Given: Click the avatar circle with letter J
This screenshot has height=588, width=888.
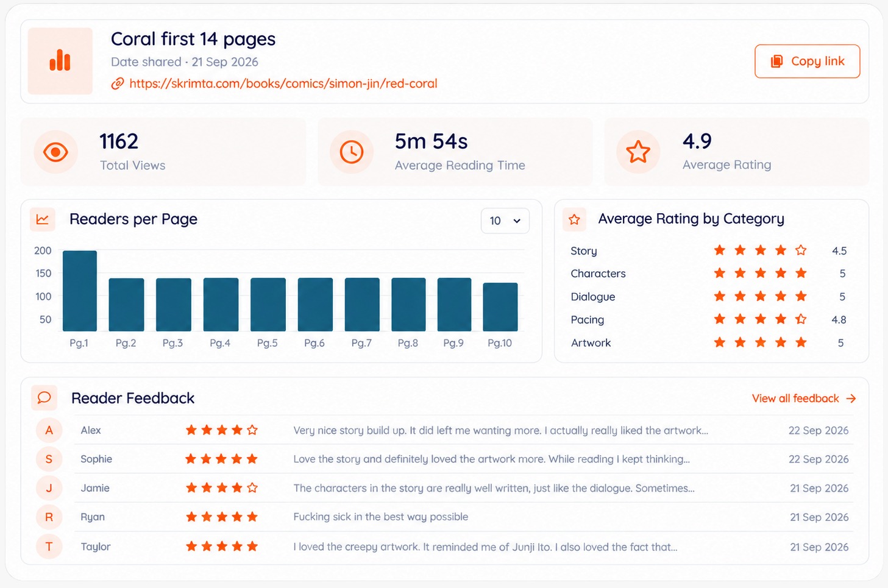Looking at the screenshot, I should click(x=49, y=488).
